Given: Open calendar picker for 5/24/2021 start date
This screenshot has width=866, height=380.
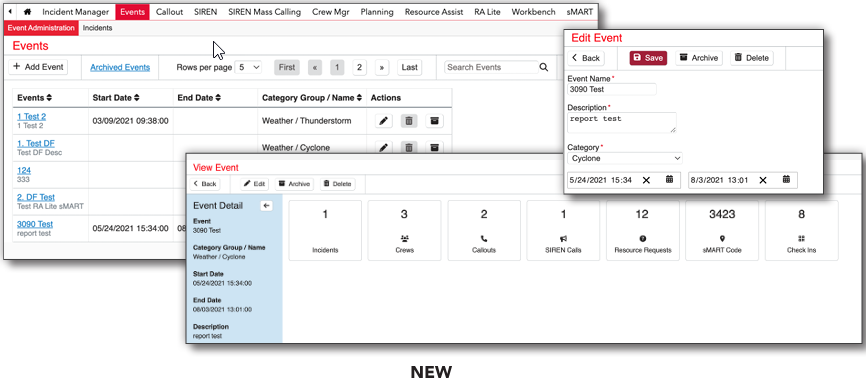Looking at the screenshot, I should point(669,180).
